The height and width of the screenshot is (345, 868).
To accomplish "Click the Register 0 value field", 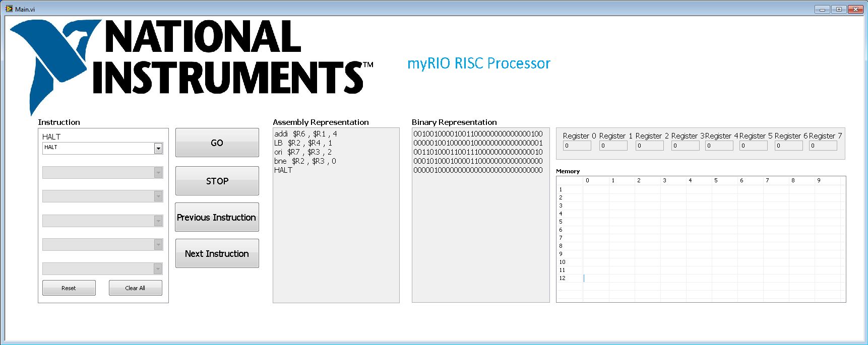I will pos(577,146).
